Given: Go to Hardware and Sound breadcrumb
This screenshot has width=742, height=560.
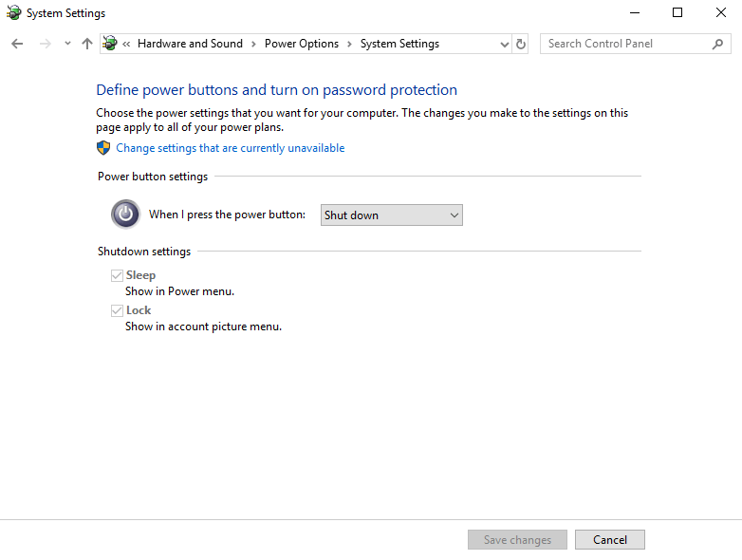Looking at the screenshot, I should pos(190,44).
